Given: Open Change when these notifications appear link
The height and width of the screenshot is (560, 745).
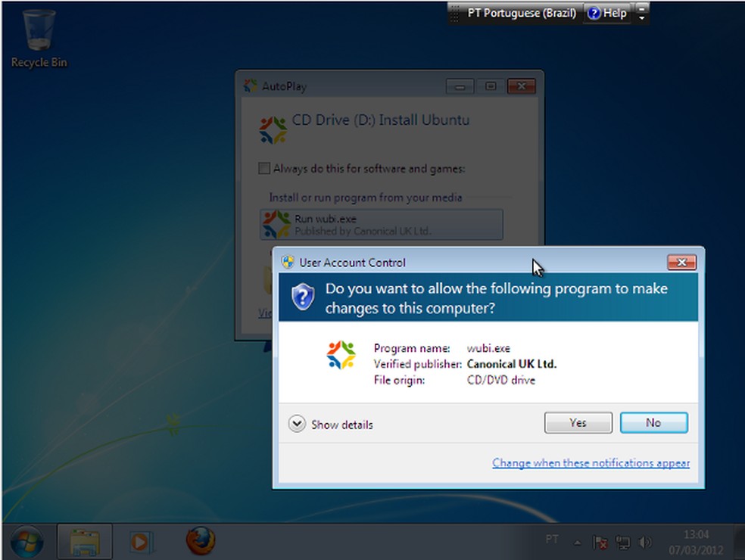Looking at the screenshot, I should pos(591,462).
